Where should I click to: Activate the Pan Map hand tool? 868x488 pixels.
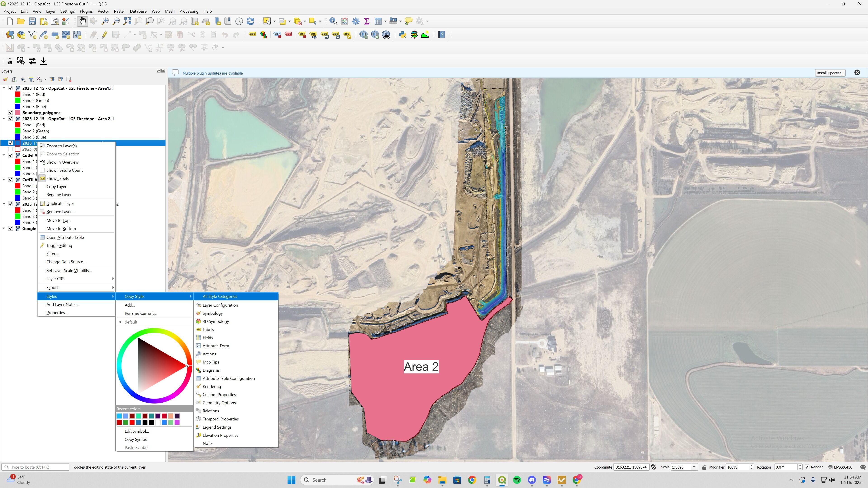click(83, 21)
